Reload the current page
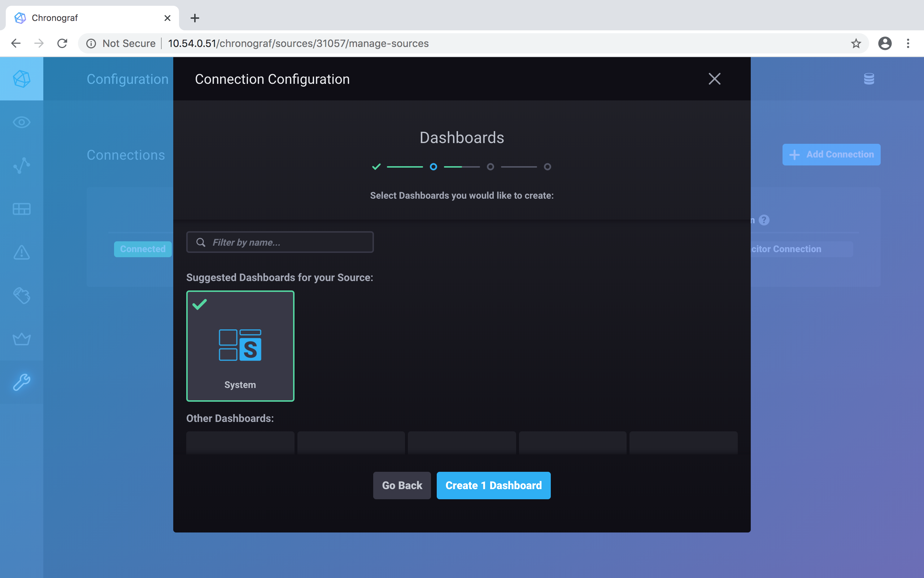924x578 pixels. [62, 43]
